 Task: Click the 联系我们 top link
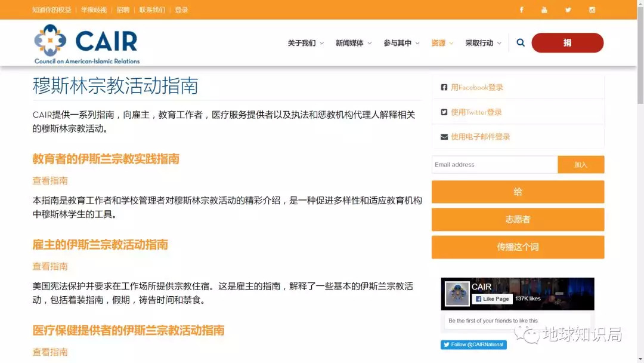[152, 10]
